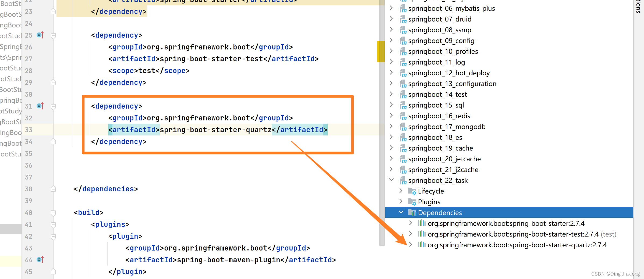Click Maven module icon for springboot_18_es
The image size is (644, 279).
pos(403,138)
